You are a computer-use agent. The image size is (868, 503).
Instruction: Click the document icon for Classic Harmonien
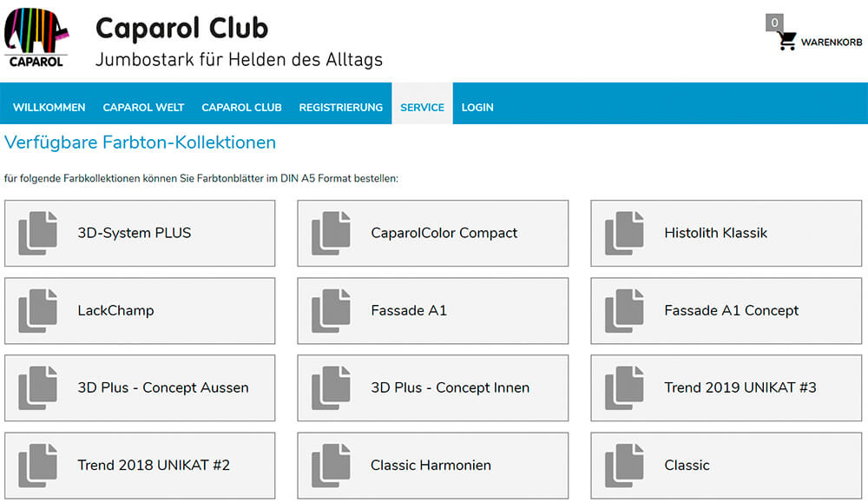click(x=331, y=466)
